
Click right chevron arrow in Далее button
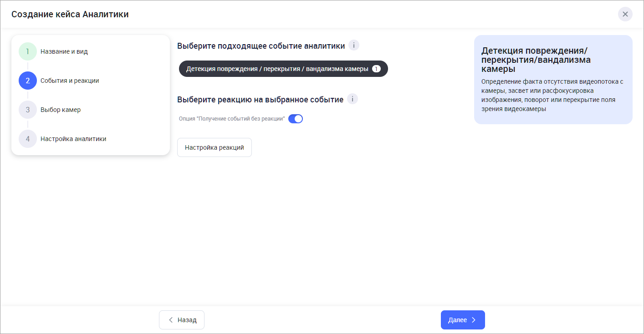pyautogui.click(x=474, y=320)
